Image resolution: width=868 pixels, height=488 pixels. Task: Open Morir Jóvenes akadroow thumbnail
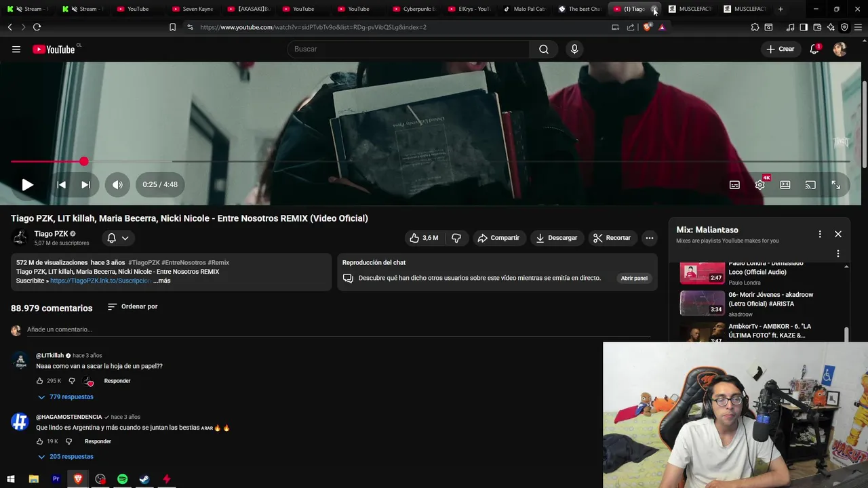[x=703, y=303]
